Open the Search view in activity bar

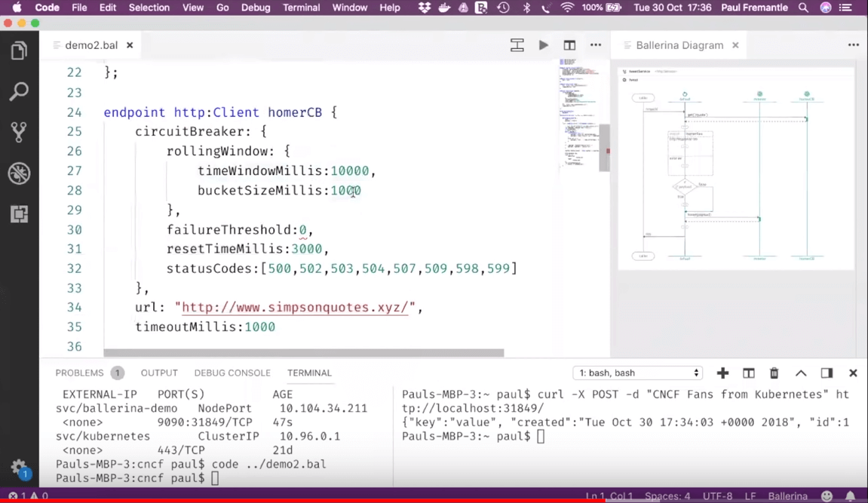pos(19,91)
